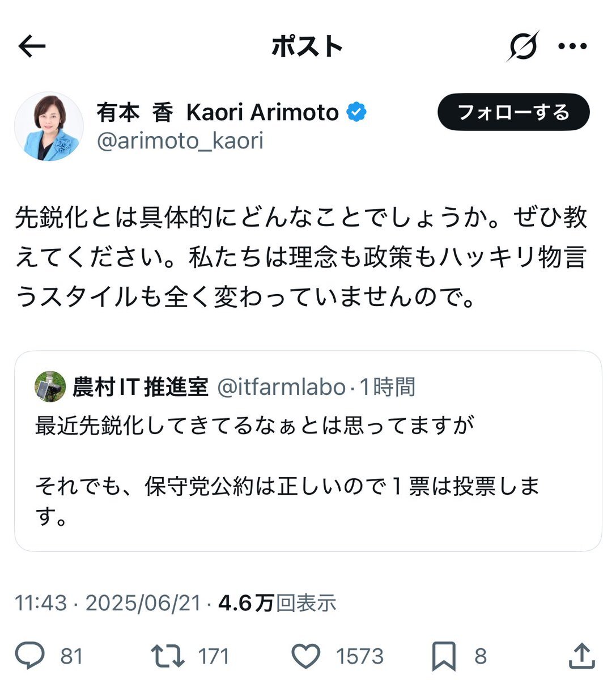This screenshot has width=616, height=680.
Task: Open display name 有本 香 Kaori Arimoto
Action: pyautogui.click(x=218, y=112)
